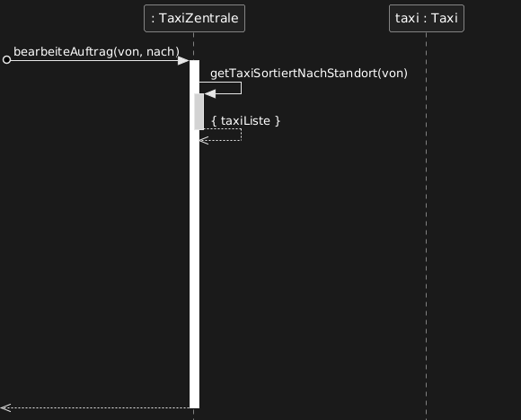Click the lifeline segment above the TaxiZentrale activation
Image resolution: width=521 pixels, height=420 pixels.
(194, 46)
